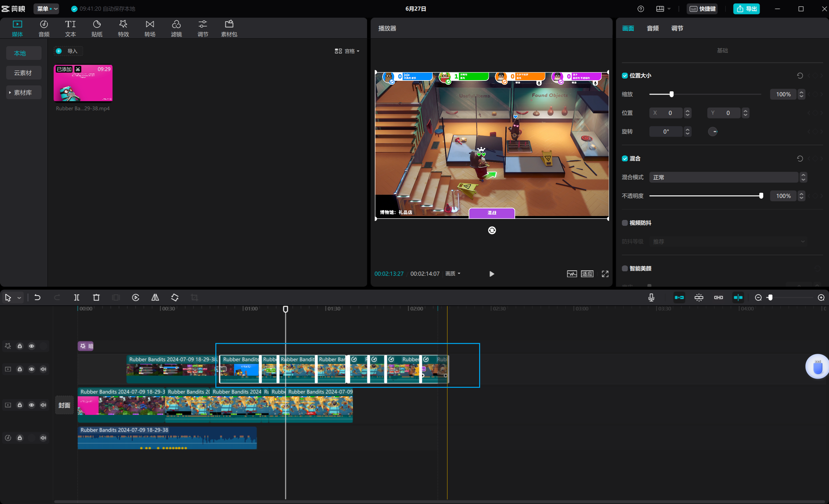
Task: Mute the audio track speaker icon
Action: [43, 437]
